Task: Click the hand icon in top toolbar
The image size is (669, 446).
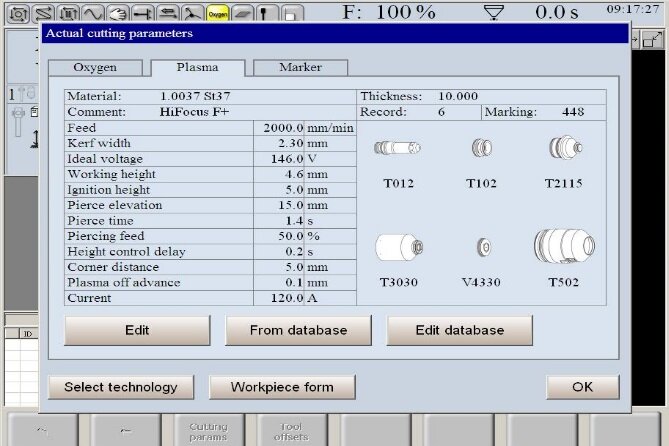Action: [118, 13]
